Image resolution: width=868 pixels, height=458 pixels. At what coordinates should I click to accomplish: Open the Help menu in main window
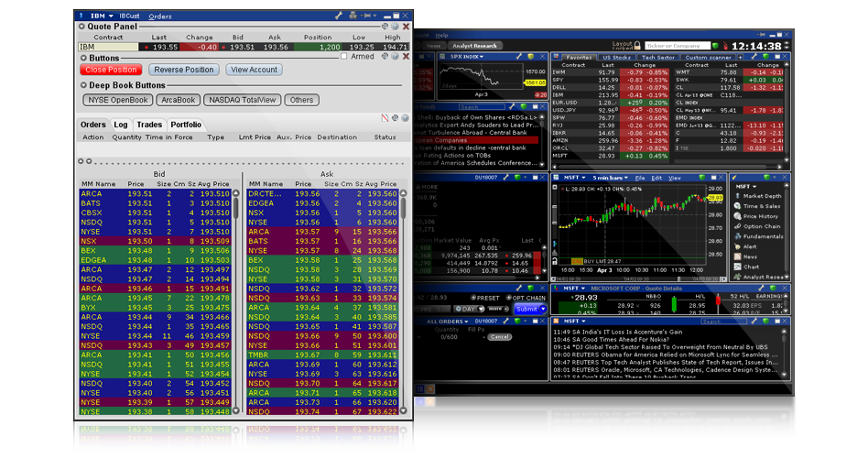(441, 35)
